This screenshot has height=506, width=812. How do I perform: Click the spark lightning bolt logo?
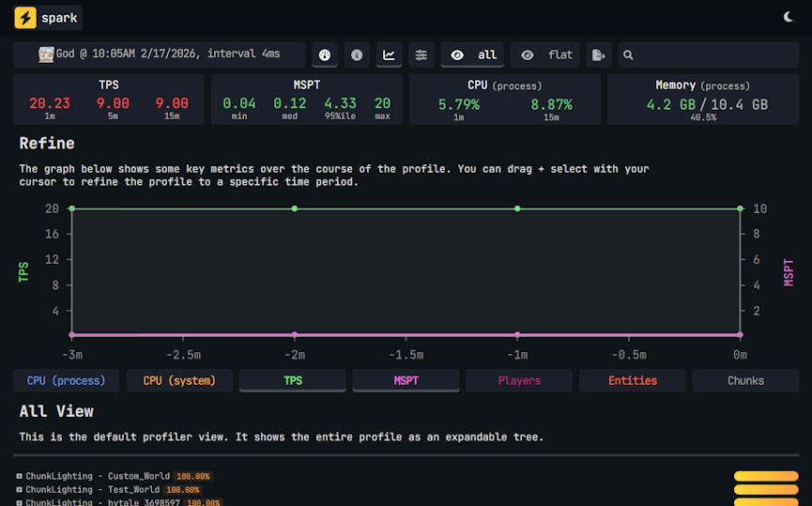(x=24, y=18)
